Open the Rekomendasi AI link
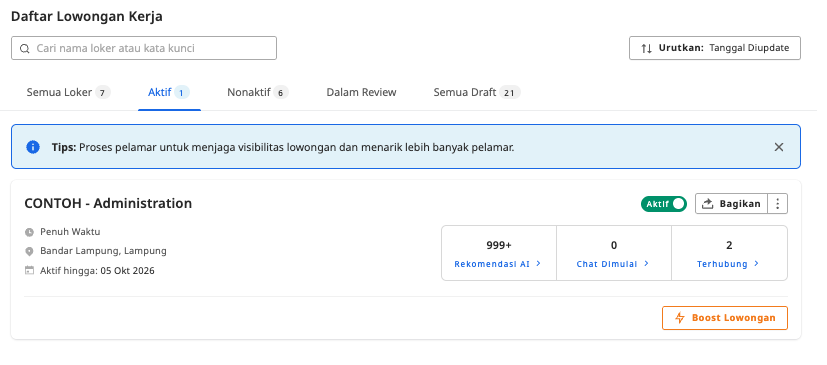This screenshot has height=365, width=827. click(x=497, y=264)
